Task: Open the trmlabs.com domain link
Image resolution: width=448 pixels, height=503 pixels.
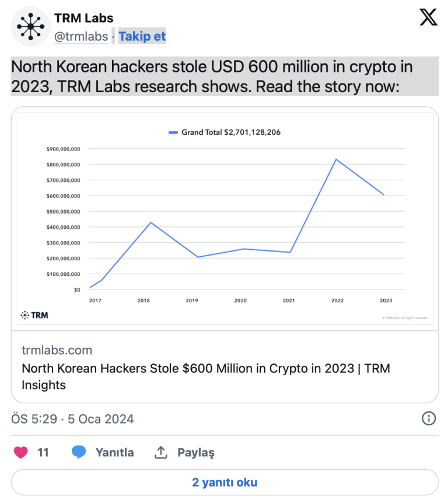Action: 57,350
